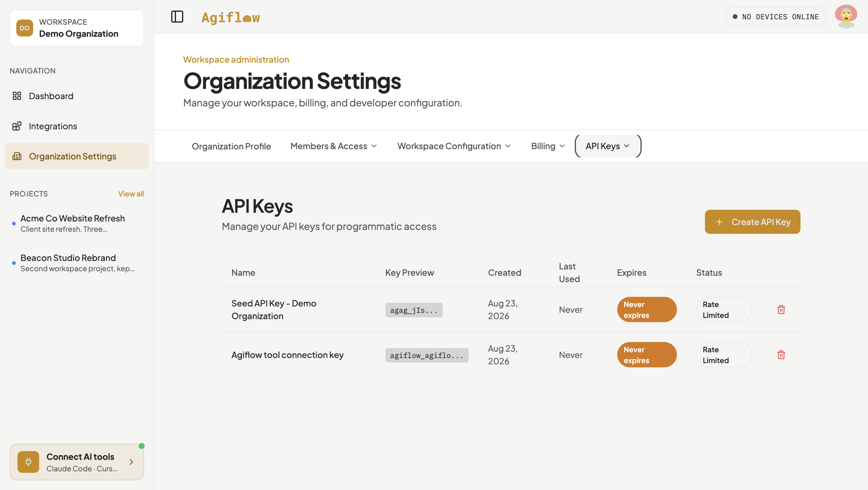Click Rate Limited status for Seed API Key
This screenshot has height=490, width=868.
pos(724,309)
